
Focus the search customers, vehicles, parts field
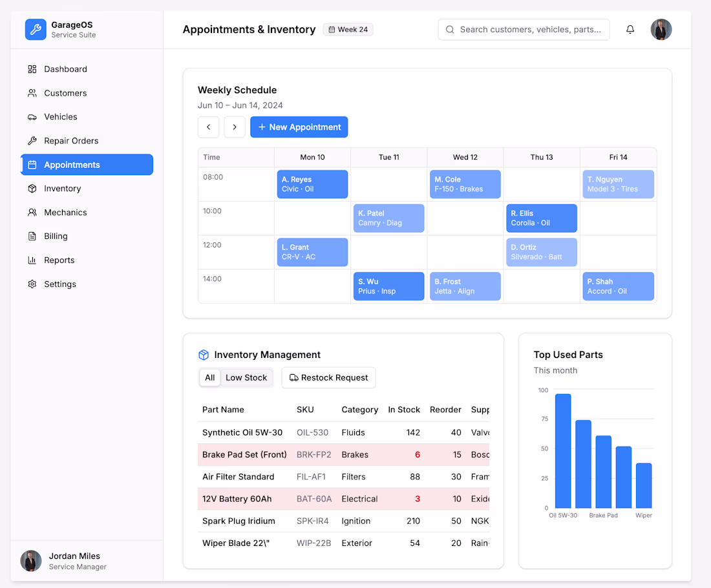pos(524,30)
